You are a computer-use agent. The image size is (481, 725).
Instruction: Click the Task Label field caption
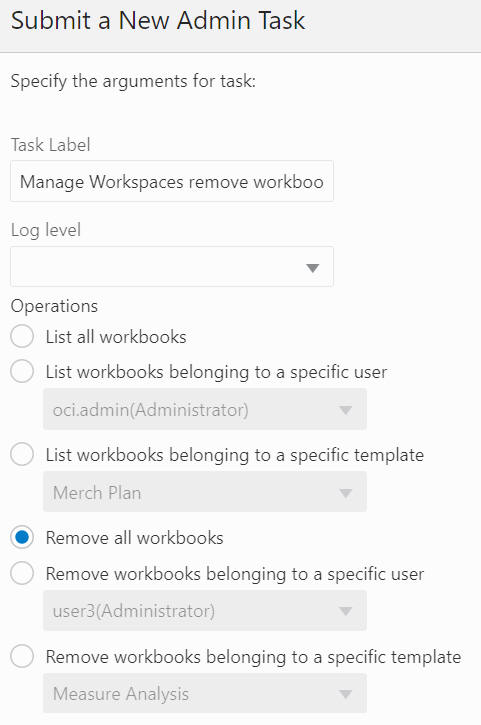[x=50, y=145]
